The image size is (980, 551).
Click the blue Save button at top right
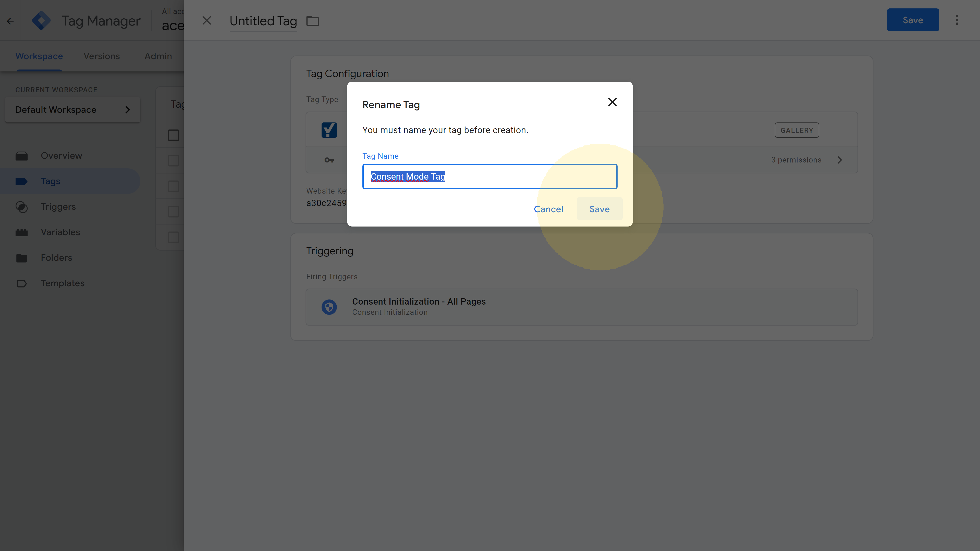pyautogui.click(x=913, y=20)
